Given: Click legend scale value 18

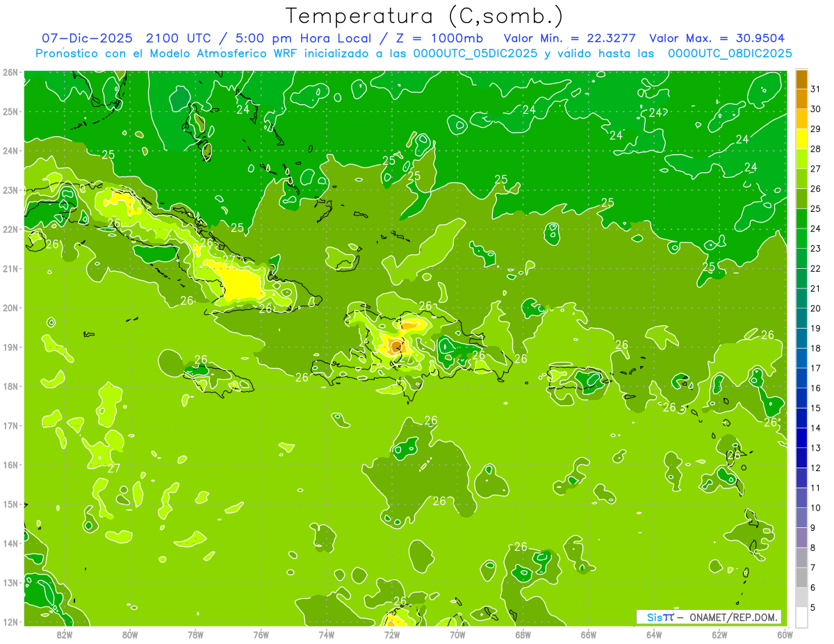Looking at the screenshot, I should 816,348.
